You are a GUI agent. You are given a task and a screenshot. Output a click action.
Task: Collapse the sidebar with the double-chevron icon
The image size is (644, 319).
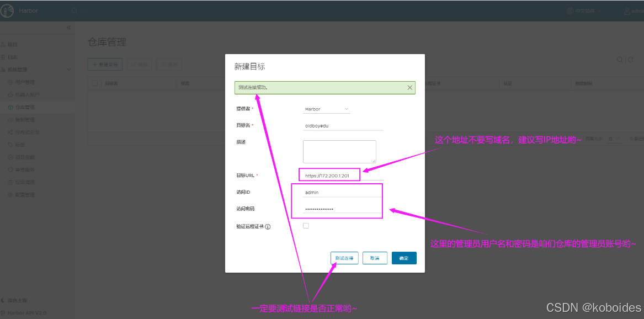pyautogui.click(x=68, y=28)
